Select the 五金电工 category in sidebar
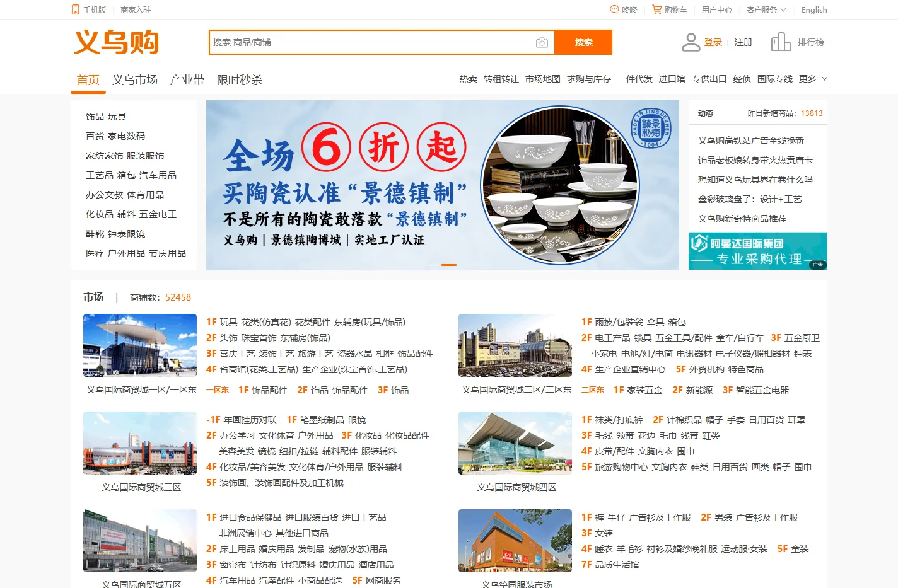The width and height of the screenshot is (898, 588). coord(158,214)
